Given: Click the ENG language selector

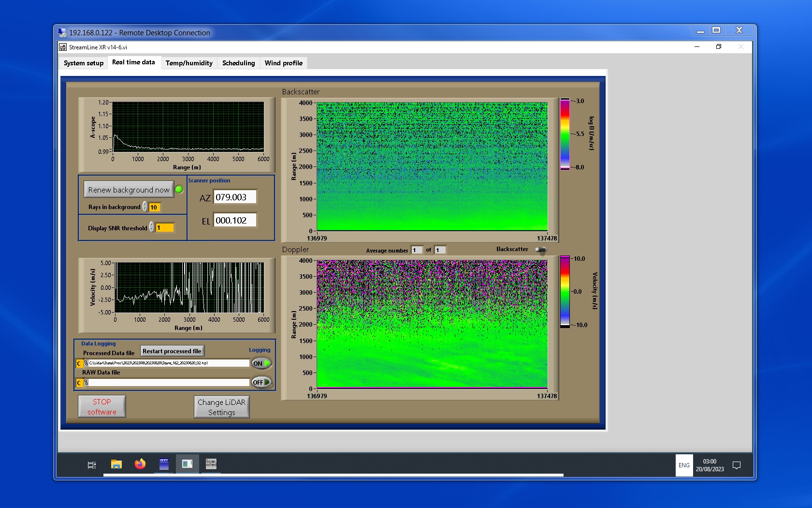Looking at the screenshot, I should 684,465.
